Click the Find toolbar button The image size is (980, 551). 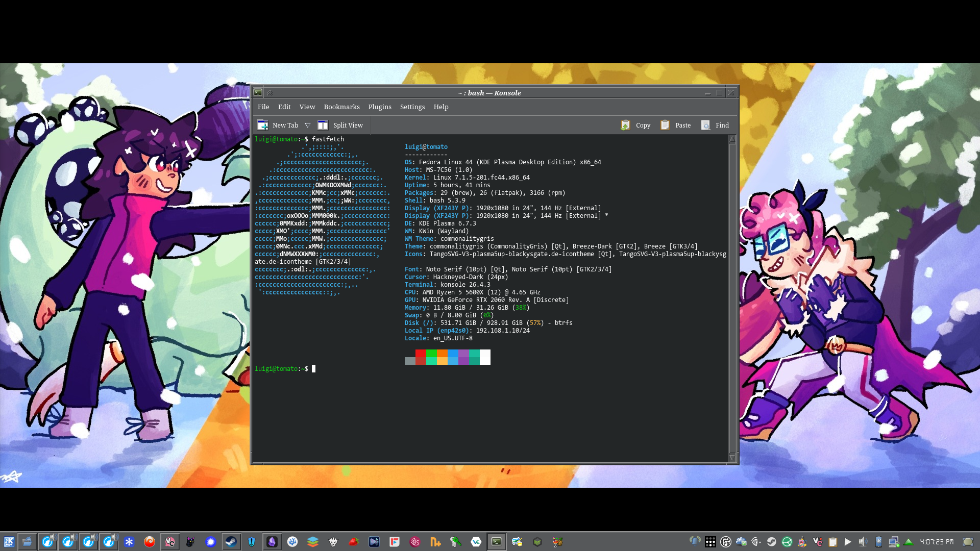click(715, 125)
